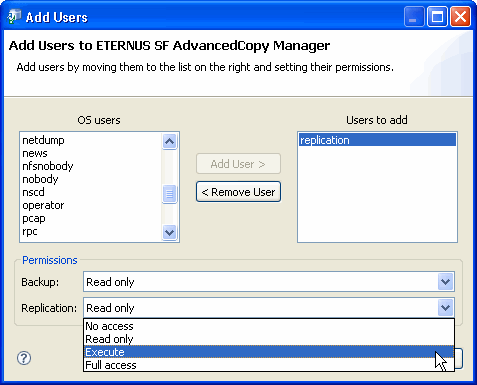This screenshot has width=477, height=385.
Task: Pick Full access from the dropdown list
Action: tap(269, 365)
